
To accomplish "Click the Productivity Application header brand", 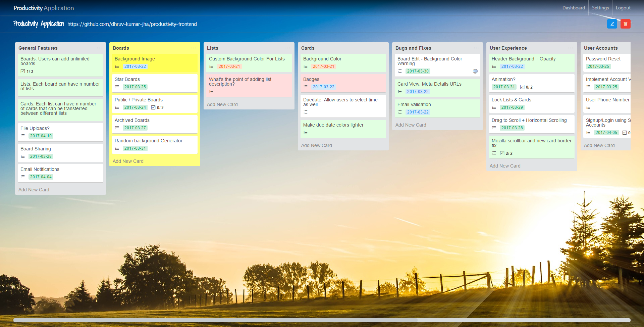I will tap(44, 8).
